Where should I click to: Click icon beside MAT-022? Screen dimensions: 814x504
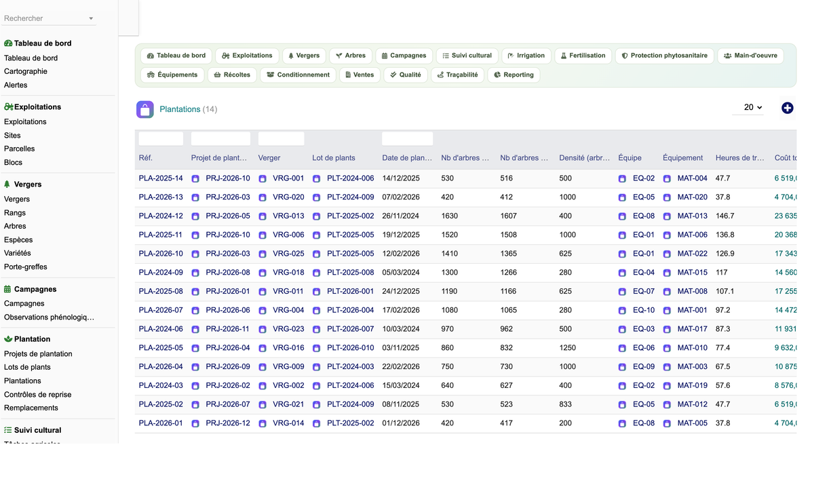(x=667, y=254)
